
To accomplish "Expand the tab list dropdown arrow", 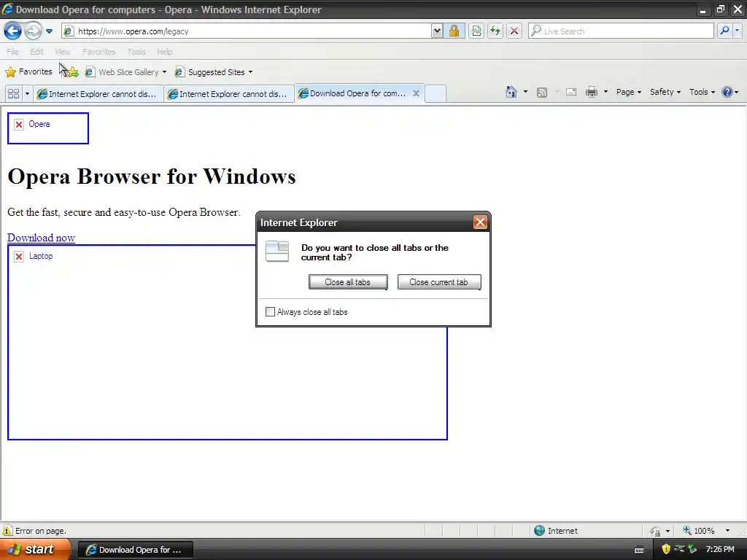I will (27, 93).
